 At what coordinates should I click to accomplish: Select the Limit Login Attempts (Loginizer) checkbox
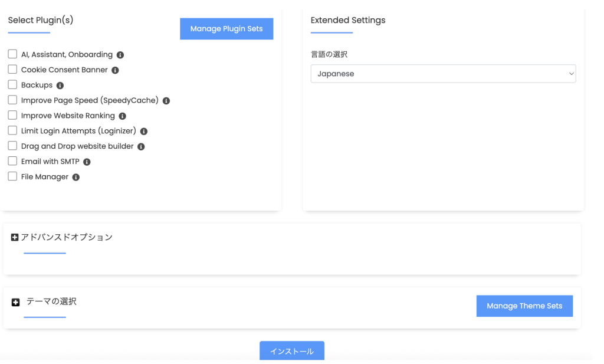tap(12, 131)
